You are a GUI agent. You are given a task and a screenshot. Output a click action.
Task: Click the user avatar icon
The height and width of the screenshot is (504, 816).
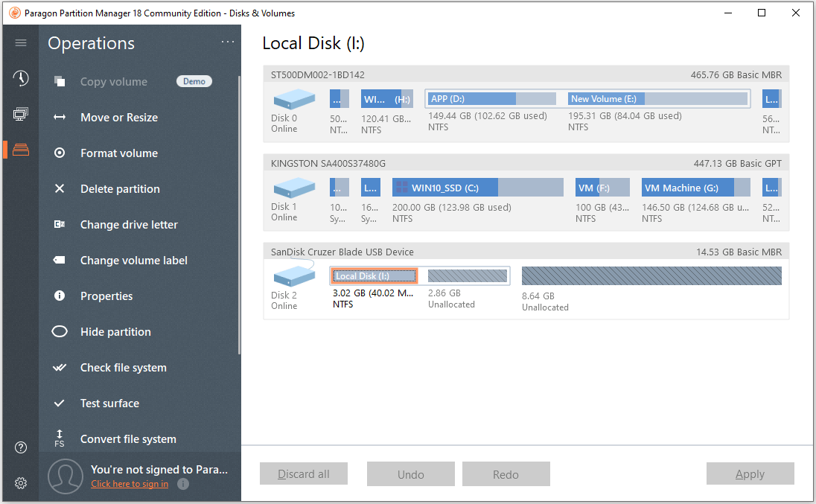pos(66,476)
